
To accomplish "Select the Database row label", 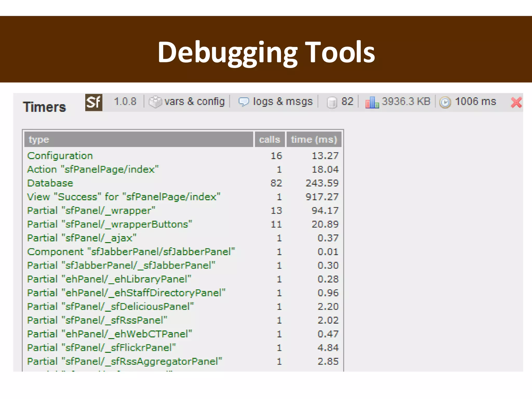I will coord(50,183).
